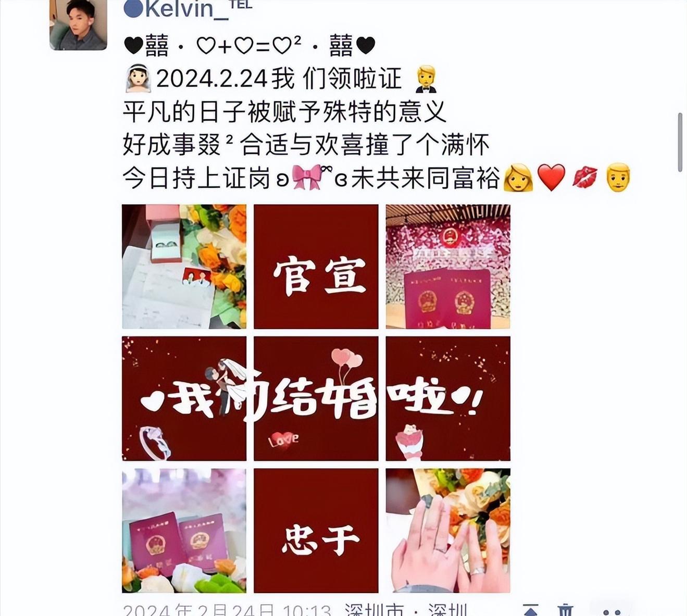Open the two-dot like/comment menu
This screenshot has height=616, width=687.
tap(611, 611)
